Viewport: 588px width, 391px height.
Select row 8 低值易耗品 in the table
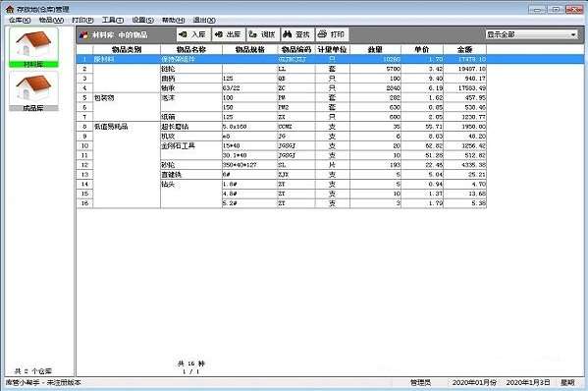click(x=282, y=127)
